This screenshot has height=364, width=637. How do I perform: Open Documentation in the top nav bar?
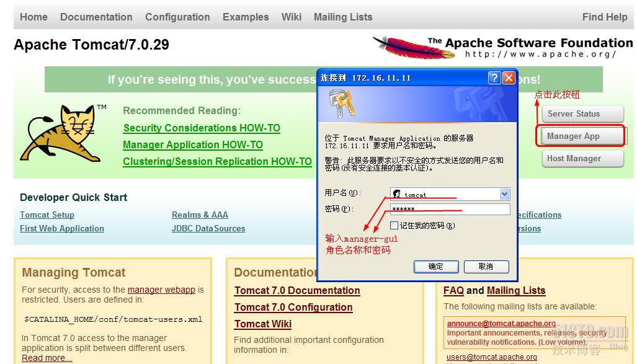point(96,17)
